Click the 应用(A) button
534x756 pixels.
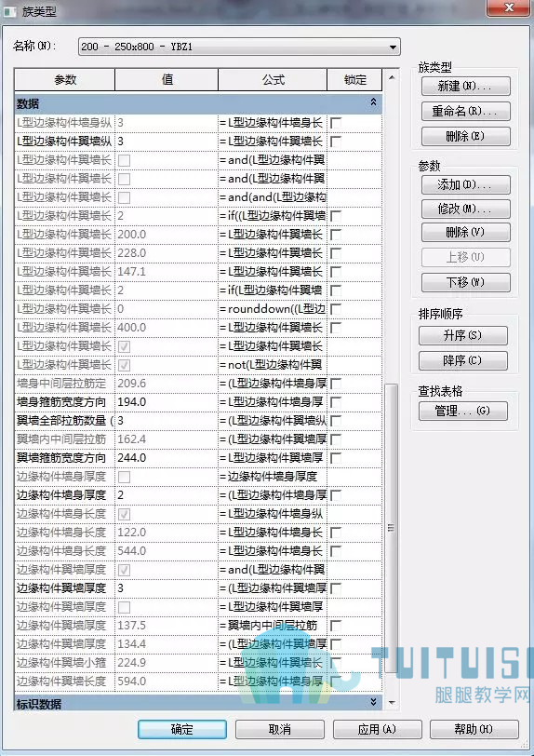click(377, 729)
